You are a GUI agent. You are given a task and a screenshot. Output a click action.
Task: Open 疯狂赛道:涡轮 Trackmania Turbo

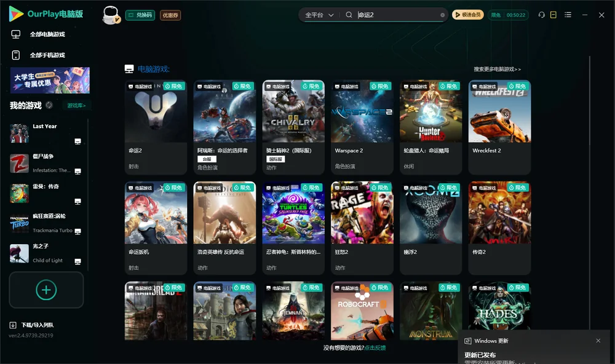(x=46, y=223)
